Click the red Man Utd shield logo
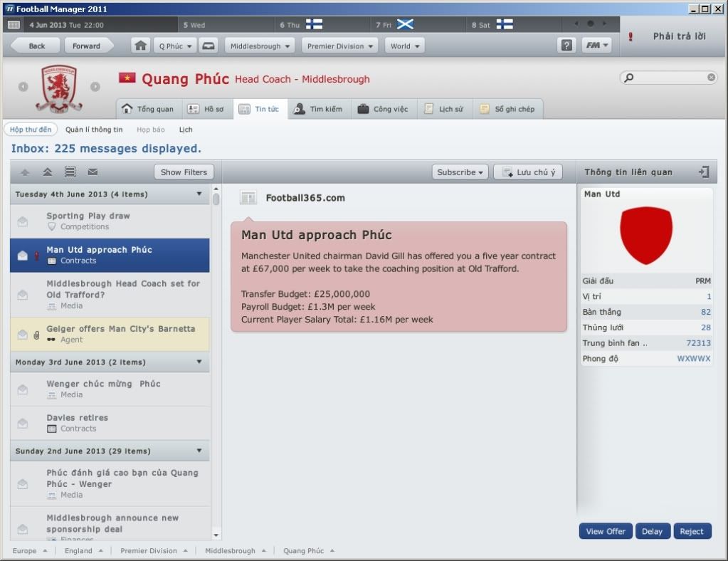 [646, 236]
